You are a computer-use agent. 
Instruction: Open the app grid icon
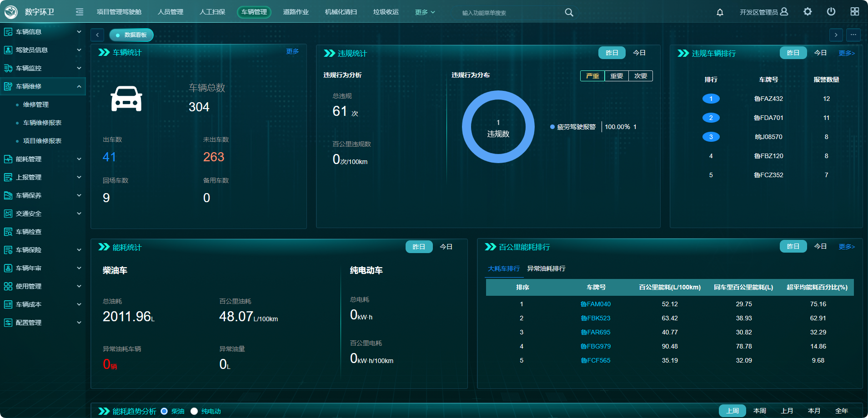click(855, 12)
